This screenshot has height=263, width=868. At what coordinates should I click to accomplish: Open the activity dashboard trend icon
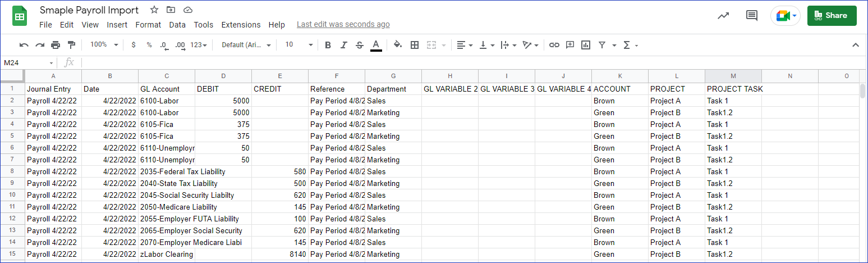723,16
